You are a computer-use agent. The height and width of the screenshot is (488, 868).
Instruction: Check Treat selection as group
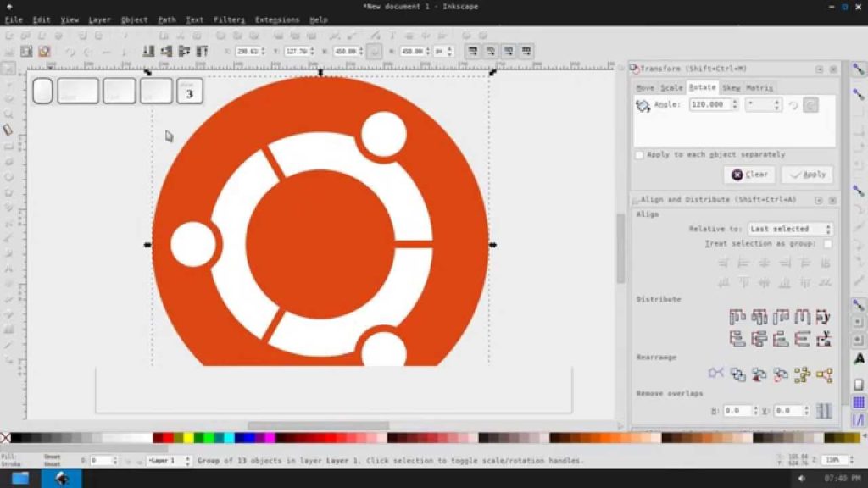click(826, 245)
